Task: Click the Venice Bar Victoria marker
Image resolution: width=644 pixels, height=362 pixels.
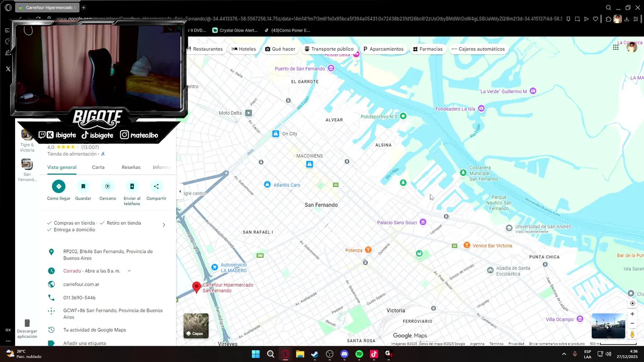Action: click(x=467, y=245)
